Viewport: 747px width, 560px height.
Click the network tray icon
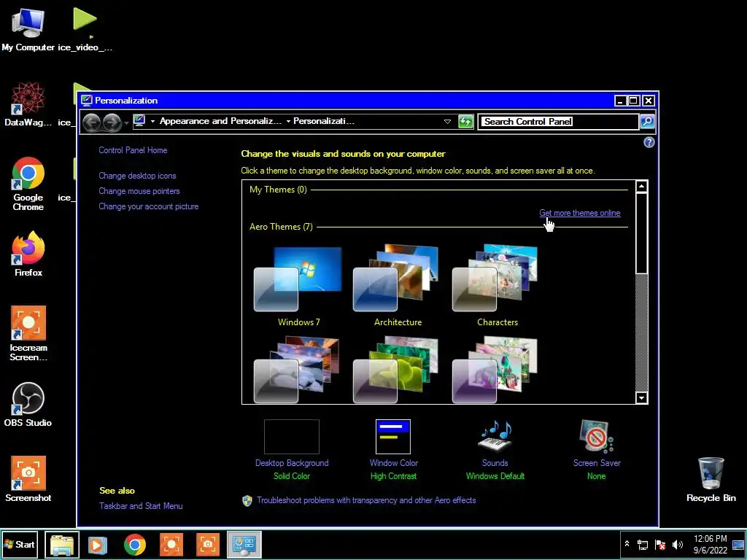pyautogui.click(x=643, y=545)
